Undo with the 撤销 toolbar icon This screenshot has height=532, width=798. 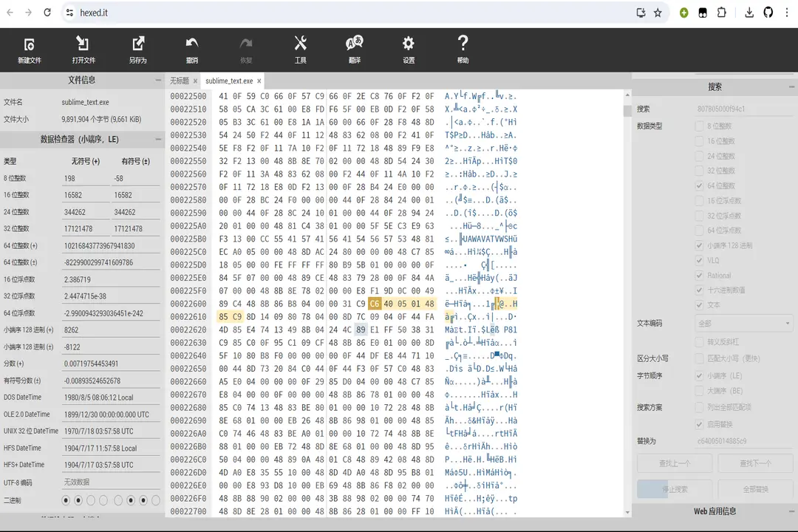[x=192, y=50]
